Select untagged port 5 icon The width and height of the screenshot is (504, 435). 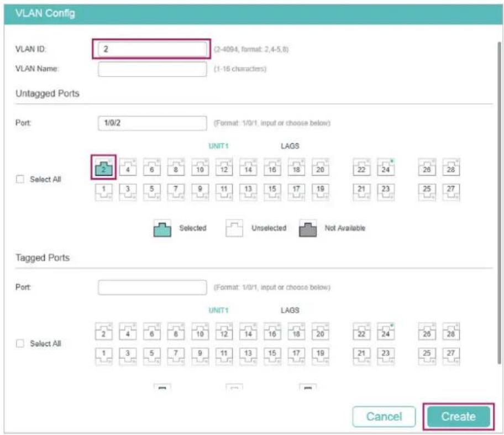tap(152, 192)
